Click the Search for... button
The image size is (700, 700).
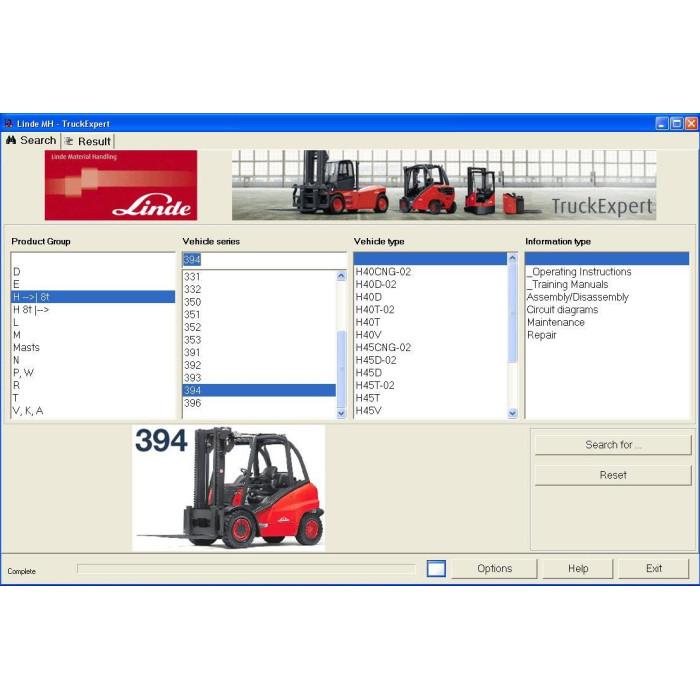(x=612, y=445)
